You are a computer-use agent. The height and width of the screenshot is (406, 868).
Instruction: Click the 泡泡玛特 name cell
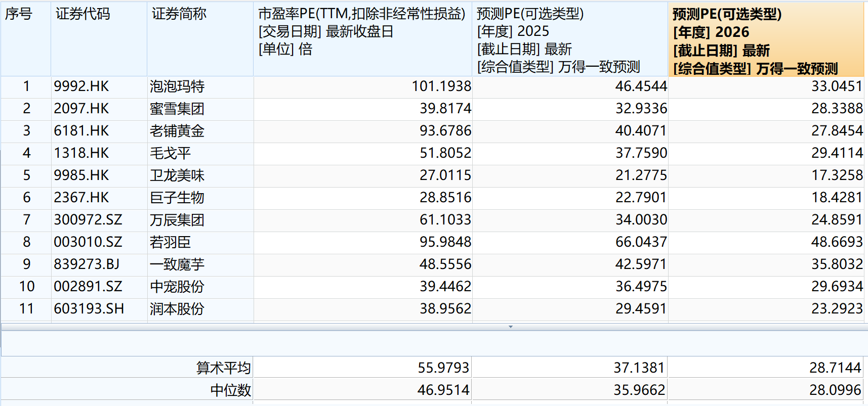point(177,86)
